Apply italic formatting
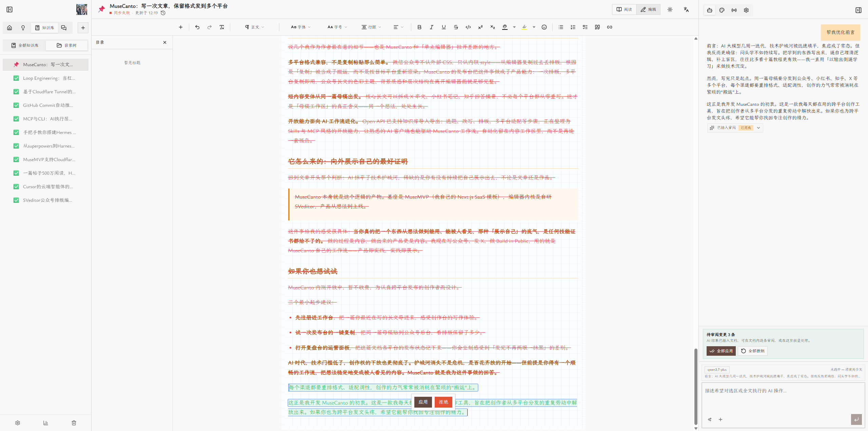Image resolution: width=868 pixels, height=431 pixels. [432, 27]
